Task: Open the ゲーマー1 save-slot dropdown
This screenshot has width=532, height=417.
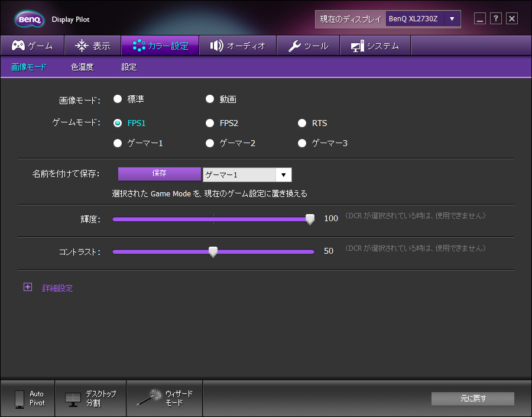Action: pos(247,175)
